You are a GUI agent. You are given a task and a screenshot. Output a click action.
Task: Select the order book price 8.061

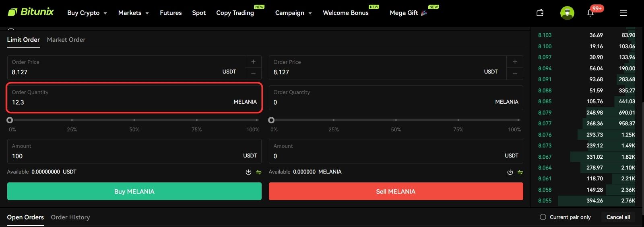click(545, 179)
